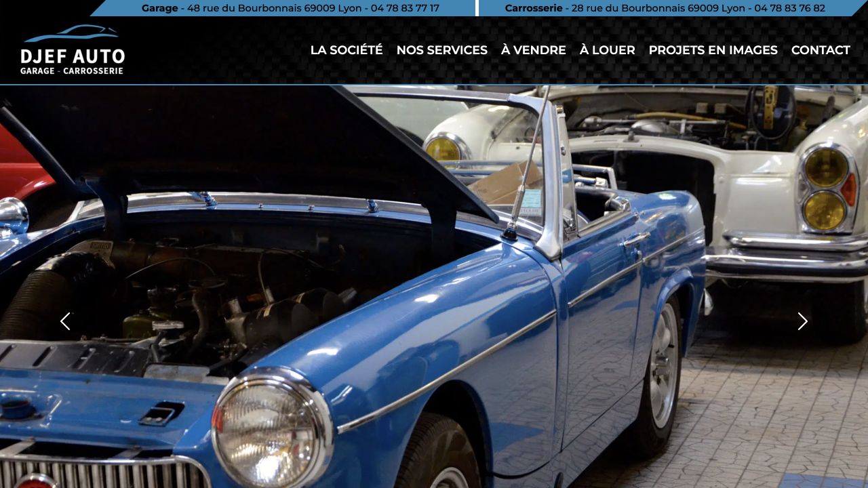Image resolution: width=868 pixels, height=488 pixels.
Task: Click Carrosserie address banner at top
Action: [x=665, y=8]
